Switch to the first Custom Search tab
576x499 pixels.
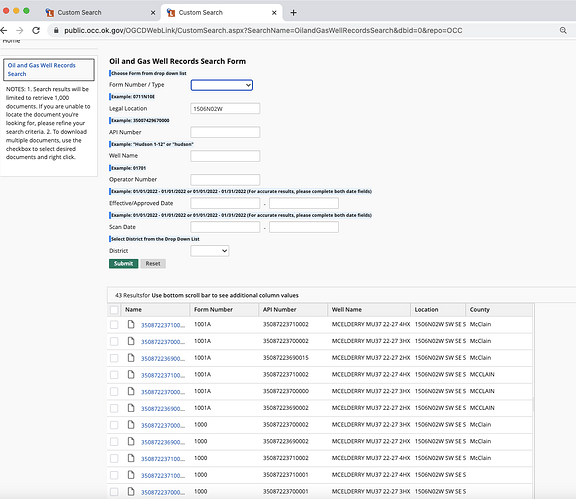click(79, 13)
